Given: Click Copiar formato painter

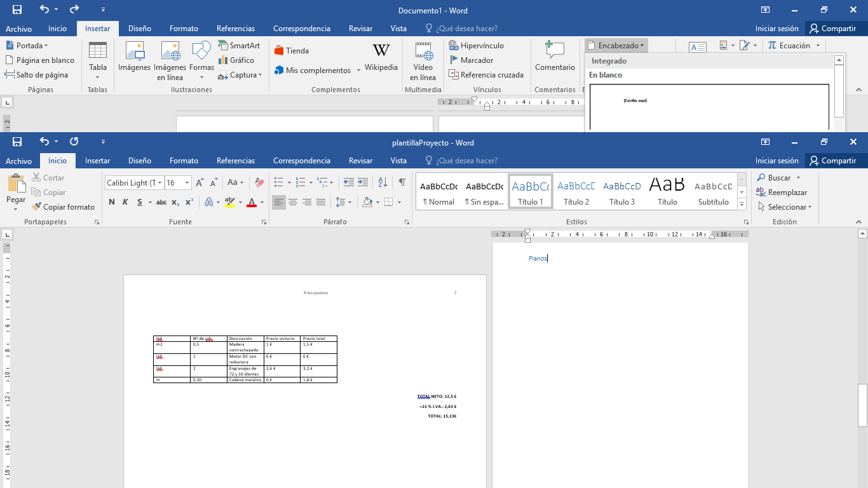Looking at the screenshot, I should pos(64,207).
